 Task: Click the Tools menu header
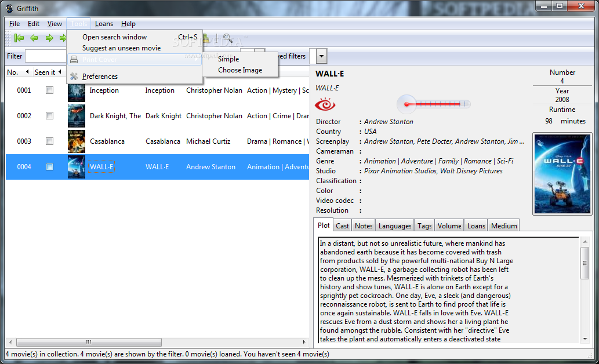click(x=79, y=24)
